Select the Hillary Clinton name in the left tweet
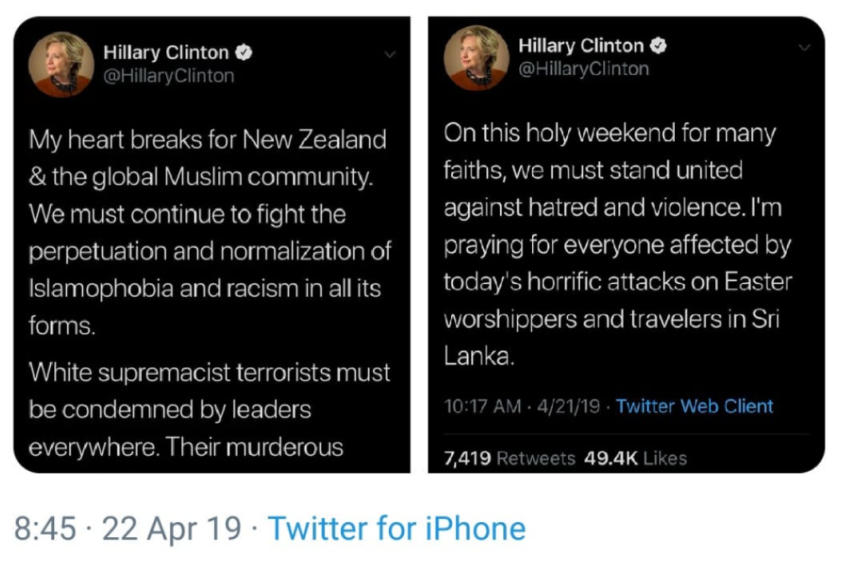This screenshot has width=846, height=566. point(166,53)
